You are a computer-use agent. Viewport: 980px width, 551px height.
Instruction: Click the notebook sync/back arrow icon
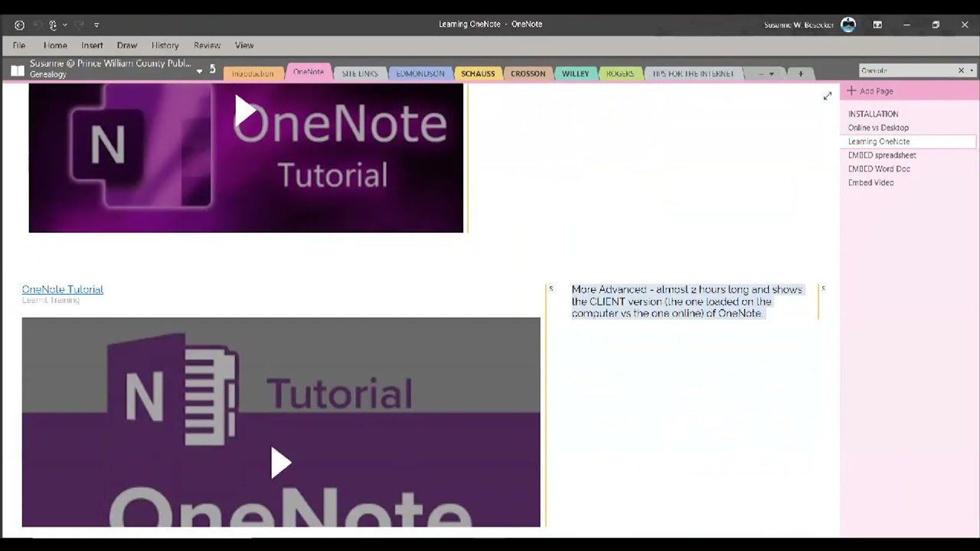pos(212,70)
